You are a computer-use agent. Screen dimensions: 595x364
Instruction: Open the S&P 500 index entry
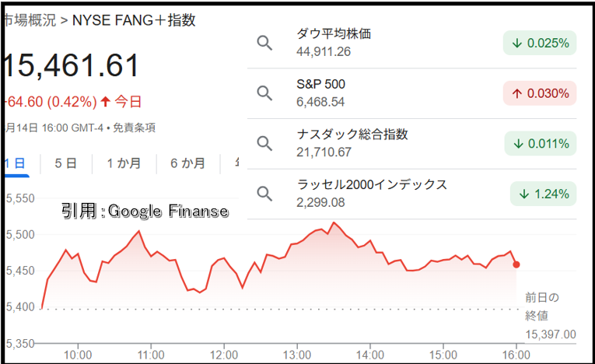[411, 93]
